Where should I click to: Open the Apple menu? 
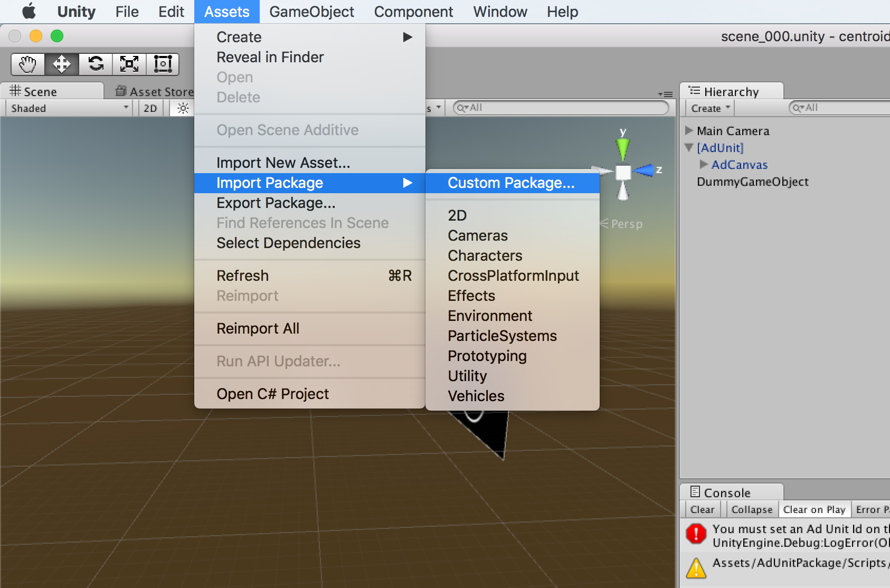tap(29, 11)
